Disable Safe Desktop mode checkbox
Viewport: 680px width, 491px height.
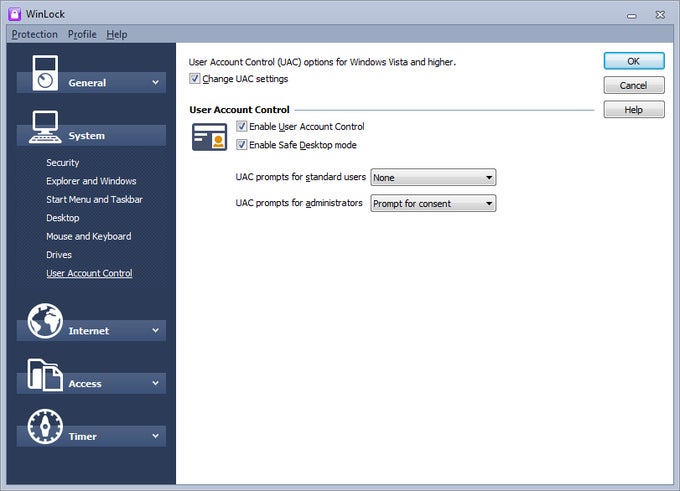(x=242, y=145)
